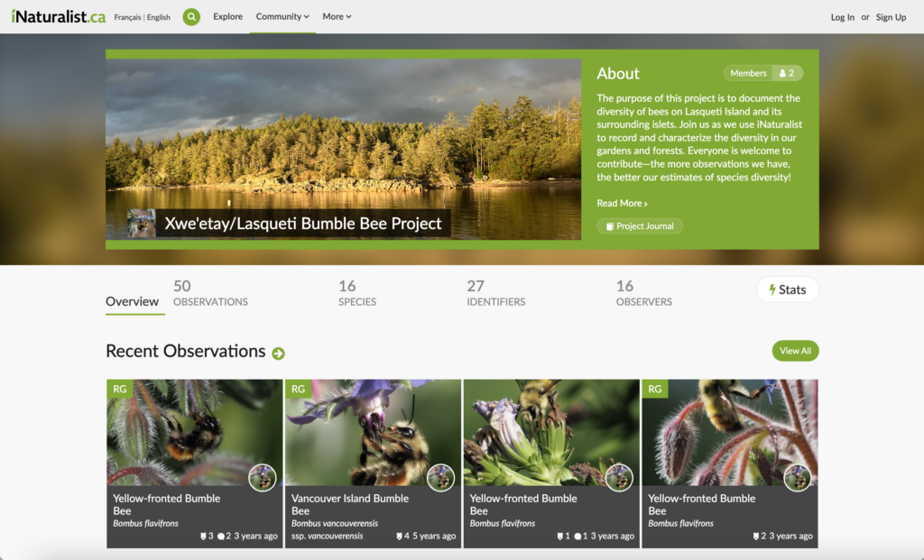Open the Species tab showing 16
The image size is (924, 560).
coord(356,292)
